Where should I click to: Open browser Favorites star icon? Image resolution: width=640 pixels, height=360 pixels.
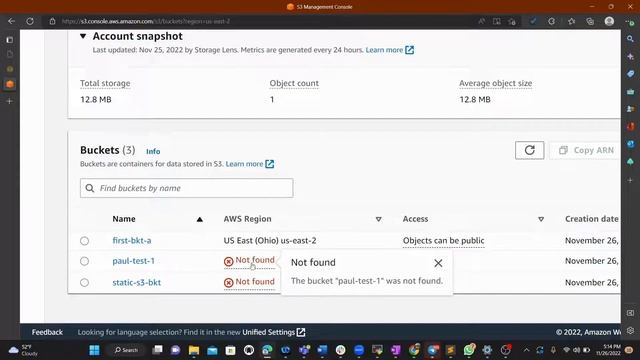(x=571, y=21)
